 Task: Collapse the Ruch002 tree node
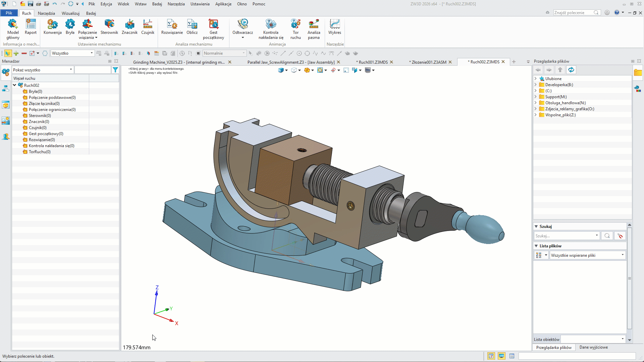pyautogui.click(x=15, y=85)
